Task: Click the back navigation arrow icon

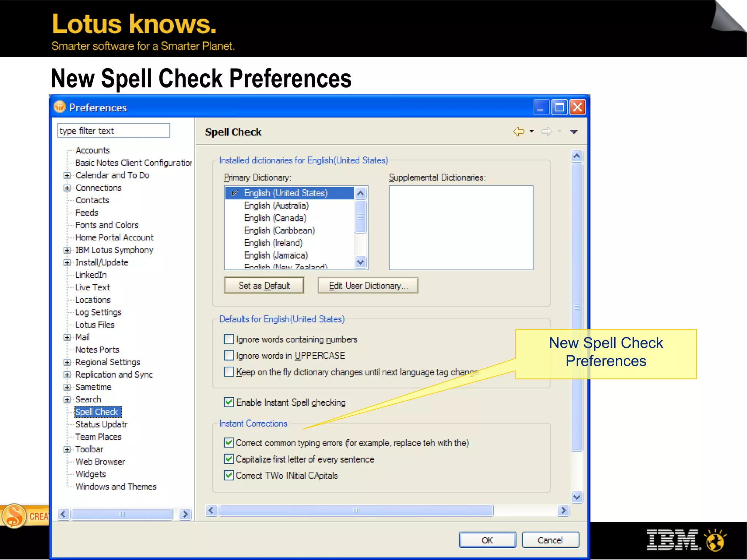Action: [x=518, y=131]
